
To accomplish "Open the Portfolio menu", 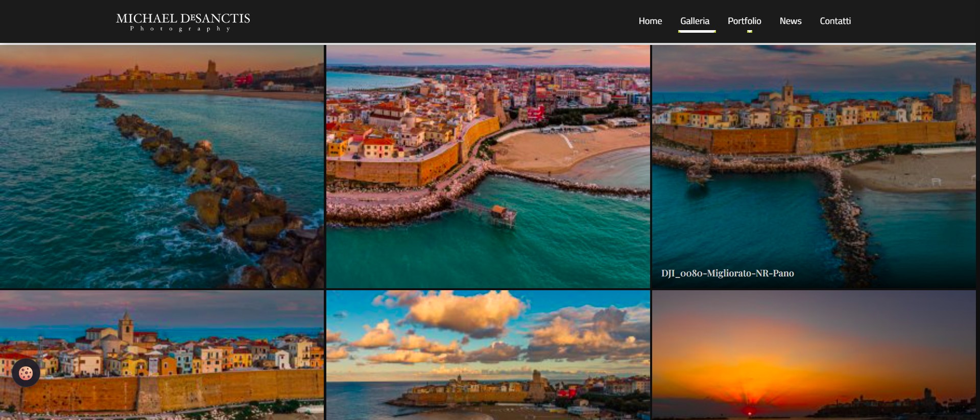I will pyautogui.click(x=744, y=21).
